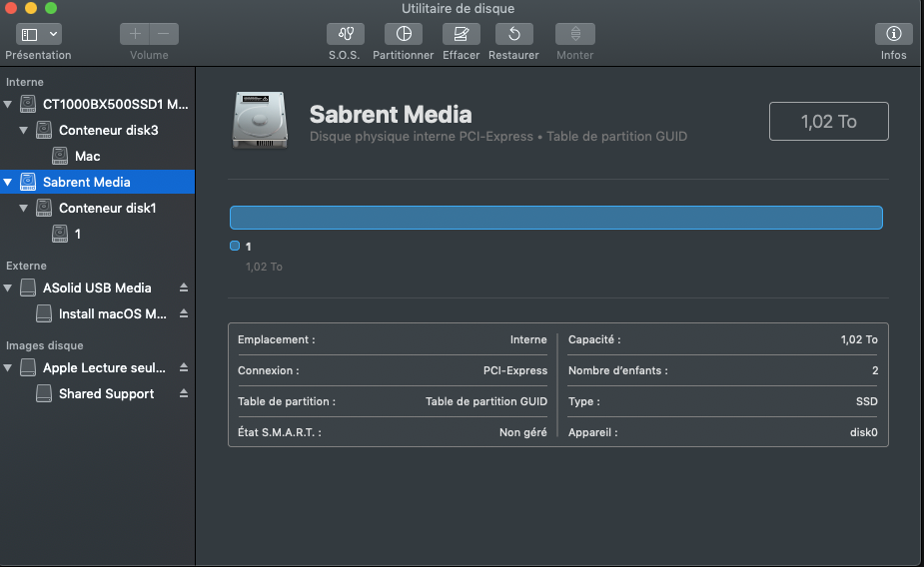Click the blue partition usage bar
This screenshot has width=924, height=567.
(555, 218)
